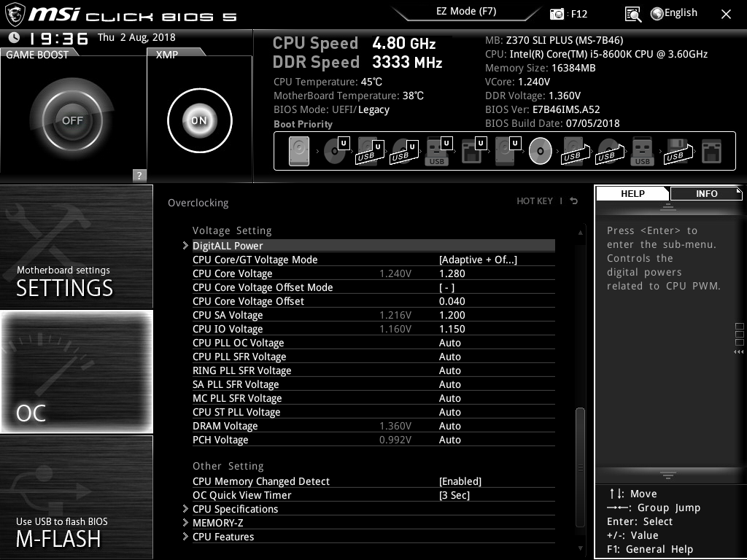747x560 pixels.
Task: Open the OC overclocking section
Action: [x=77, y=372]
